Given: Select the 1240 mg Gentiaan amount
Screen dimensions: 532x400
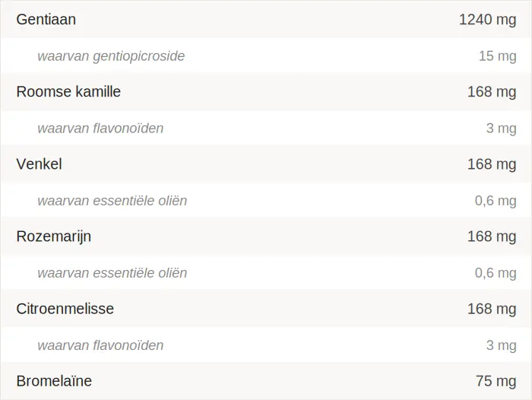Looking at the screenshot, I should pyautogui.click(x=487, y=20).
